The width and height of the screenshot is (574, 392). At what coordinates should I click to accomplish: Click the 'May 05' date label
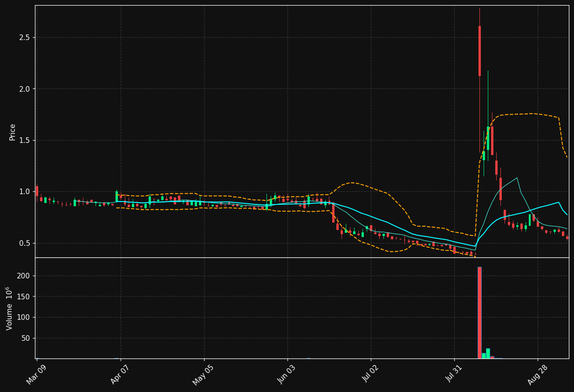click(204, 374)
